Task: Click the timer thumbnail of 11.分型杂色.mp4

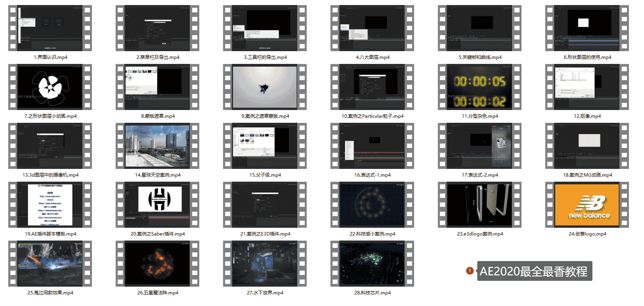Action: pyautogui.click(x=480, y=87)
